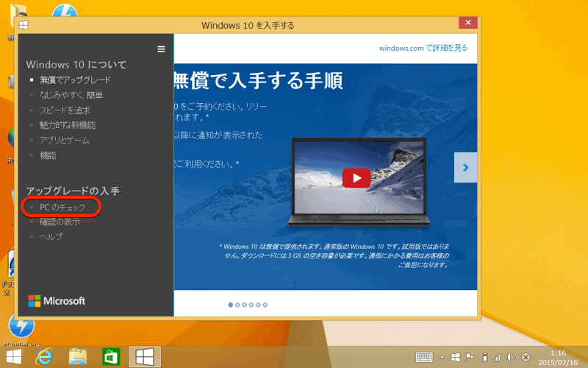Open File Explorer from the taskbar

pyautogui.click(x=79, y=357)
